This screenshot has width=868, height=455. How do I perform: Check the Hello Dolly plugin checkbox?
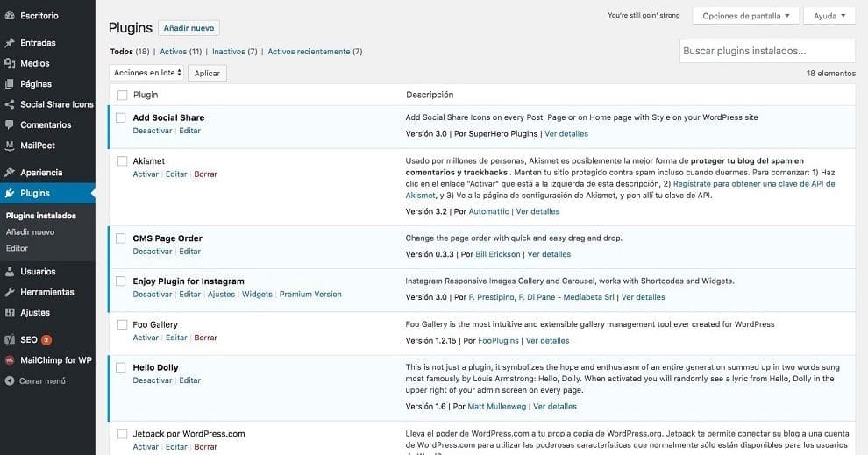121,367
